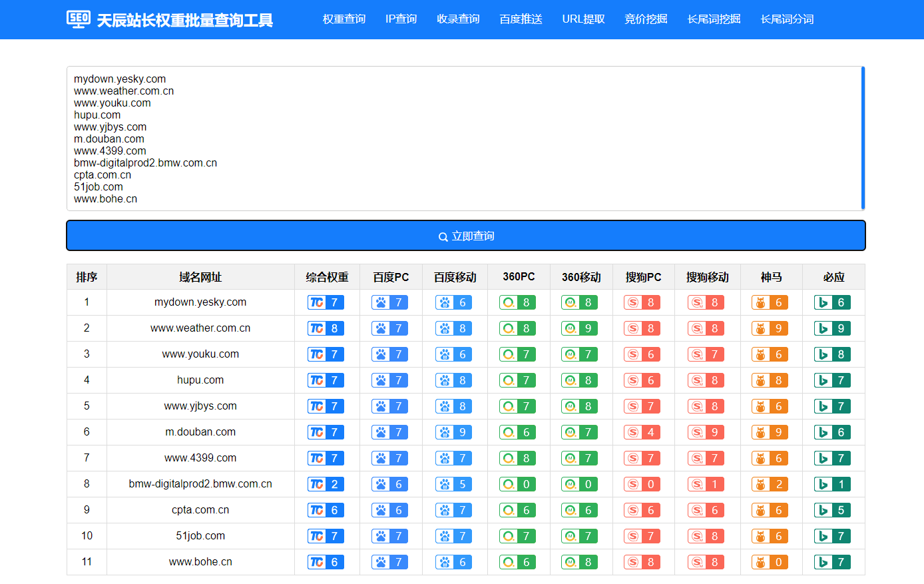
Task: Click www.yjbys.com in the results table
Action: point(200,406)
